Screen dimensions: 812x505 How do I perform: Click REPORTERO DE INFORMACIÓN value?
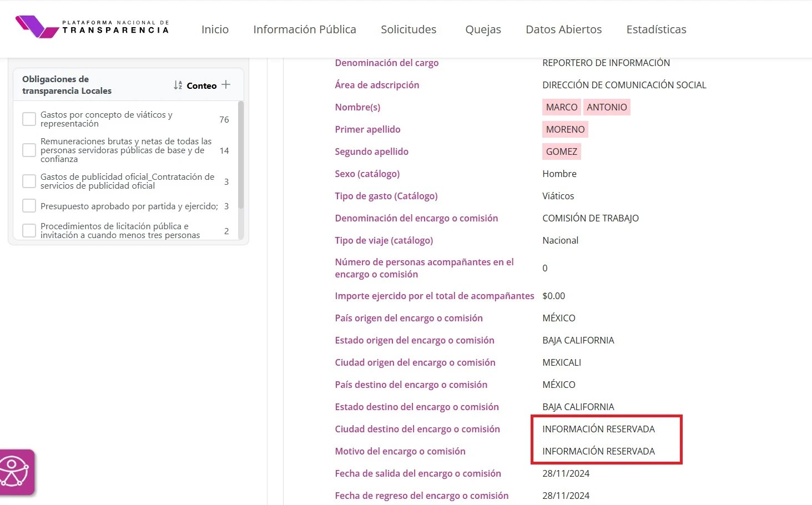[x=606, y=63]
